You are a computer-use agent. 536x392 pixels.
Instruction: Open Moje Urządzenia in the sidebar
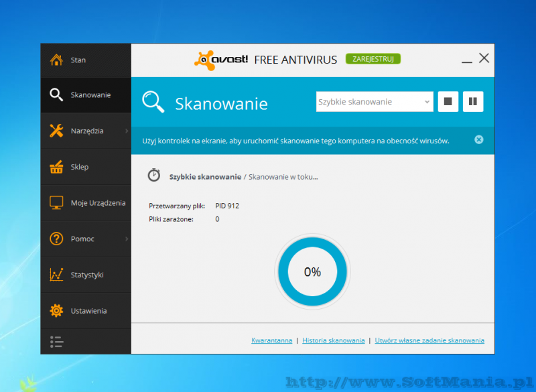86,203
